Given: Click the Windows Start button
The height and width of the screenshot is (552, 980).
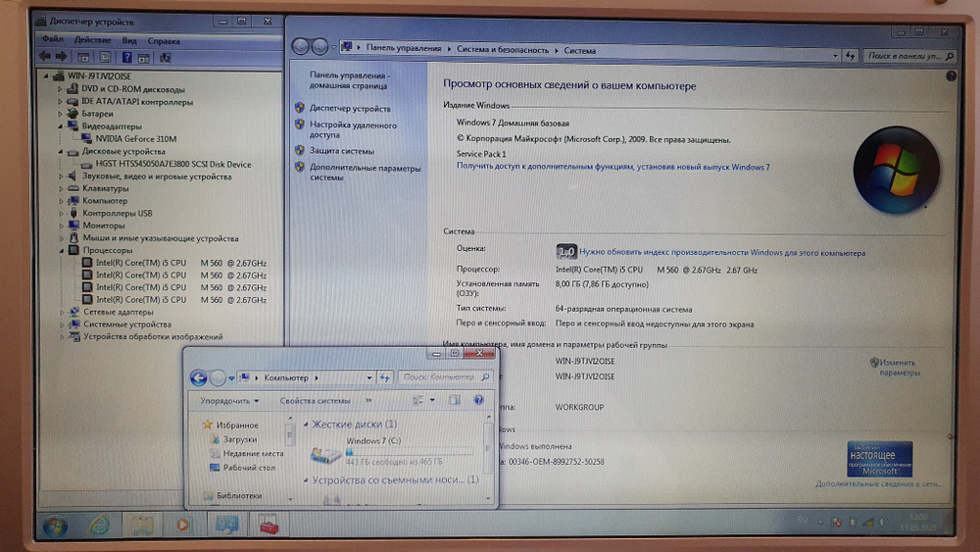Looking at the screenshot, I should click(55, 527).
